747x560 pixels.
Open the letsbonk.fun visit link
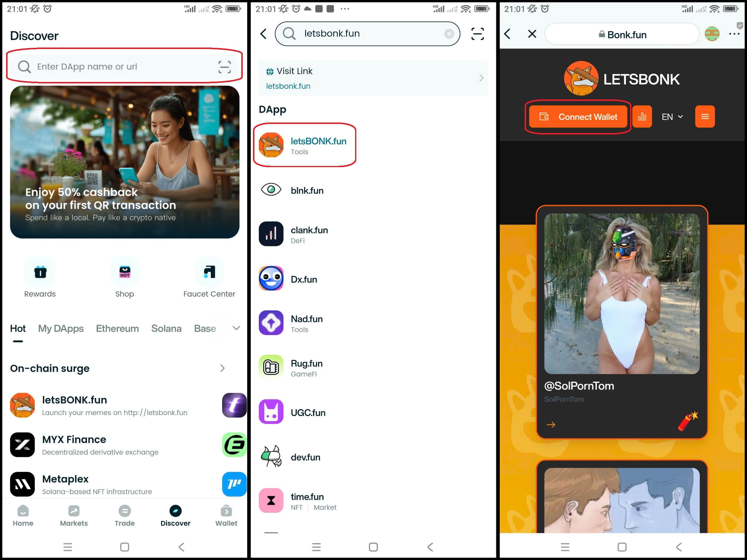(373, 78)
